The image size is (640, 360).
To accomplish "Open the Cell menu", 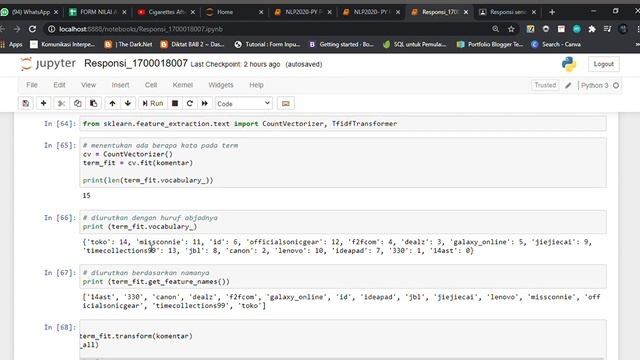I will (151, 85).
